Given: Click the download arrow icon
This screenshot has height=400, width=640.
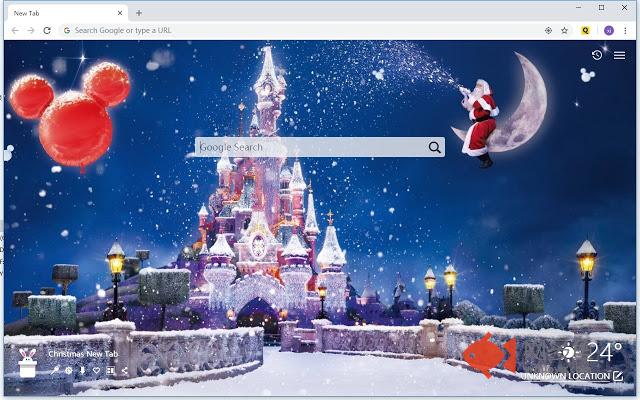Looking at the screenshot, I should point(82,371).
